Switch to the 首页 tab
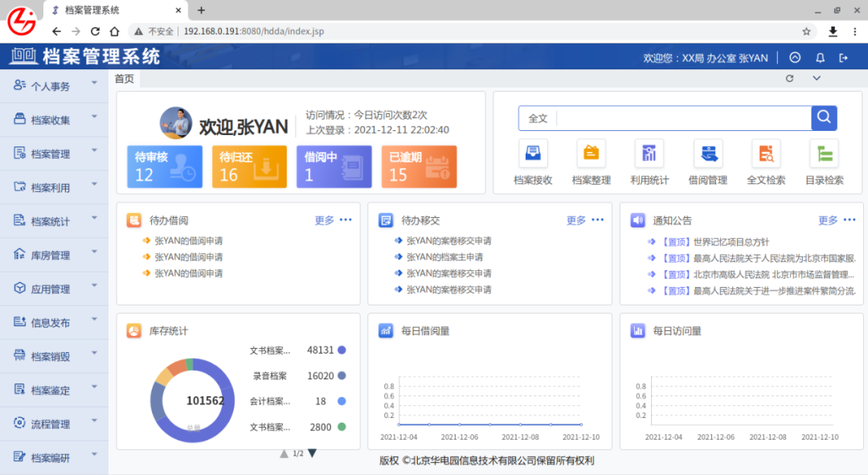 click(x=124, y=79)
